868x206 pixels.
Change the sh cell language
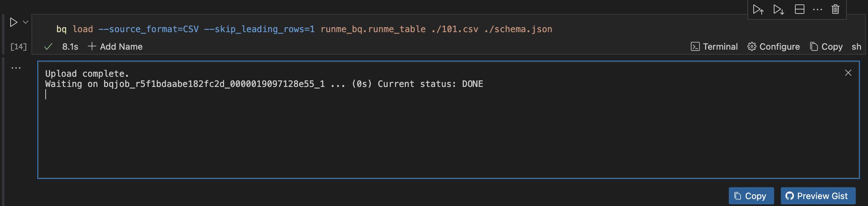tap(856, 47)
